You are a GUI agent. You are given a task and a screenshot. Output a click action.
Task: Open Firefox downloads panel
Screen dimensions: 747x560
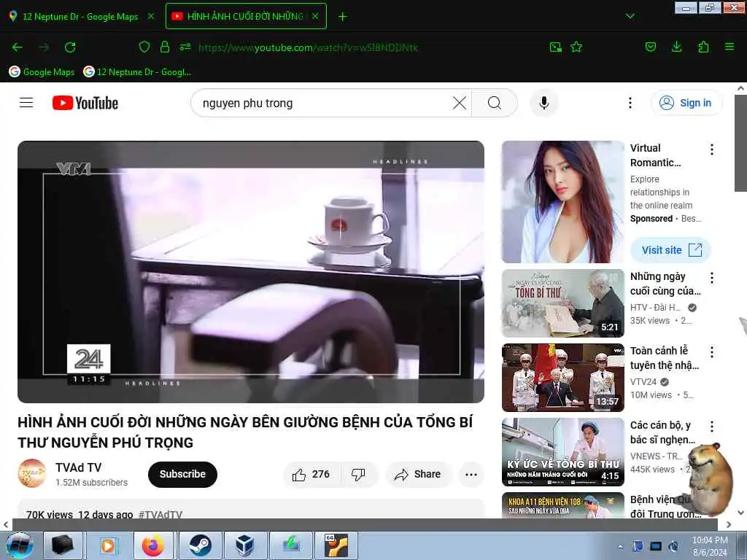[676, 47]
